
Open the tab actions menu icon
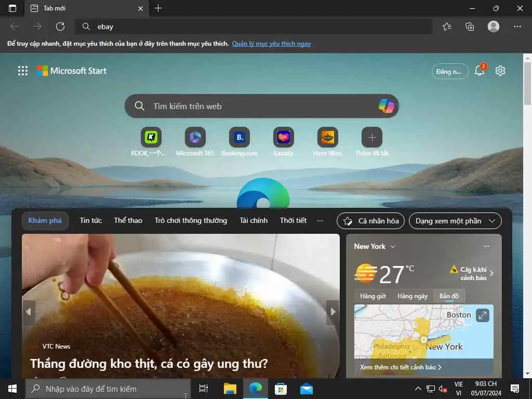12,8
